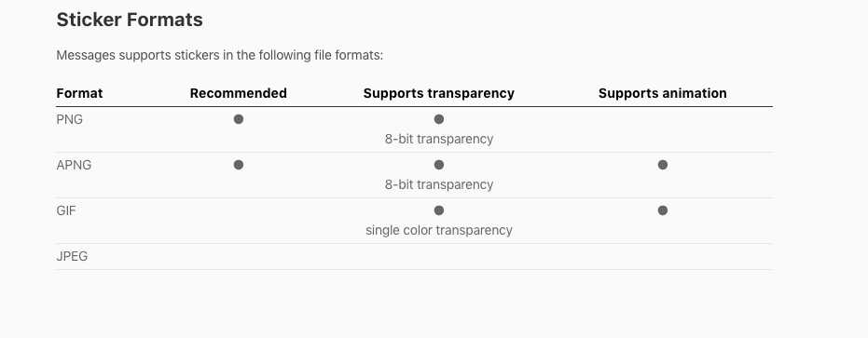Viewport: 868px width, 338px height.
Task: Click the APNG animation support dot
Action: coord(663,165)
